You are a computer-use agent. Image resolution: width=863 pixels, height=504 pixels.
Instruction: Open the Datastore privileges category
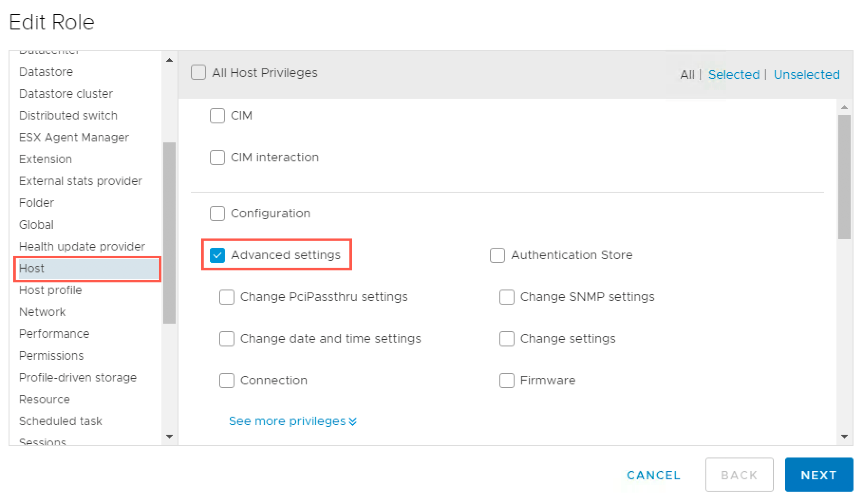(46, 72)
